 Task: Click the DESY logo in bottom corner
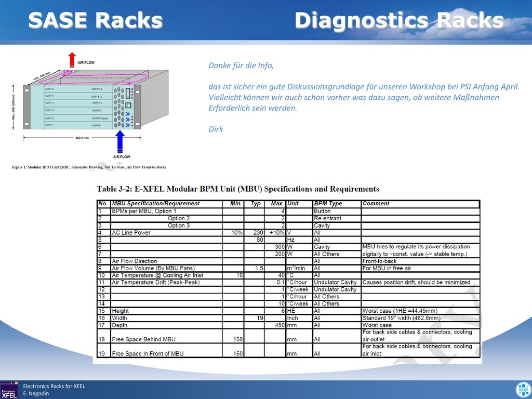tap(523, 390)
